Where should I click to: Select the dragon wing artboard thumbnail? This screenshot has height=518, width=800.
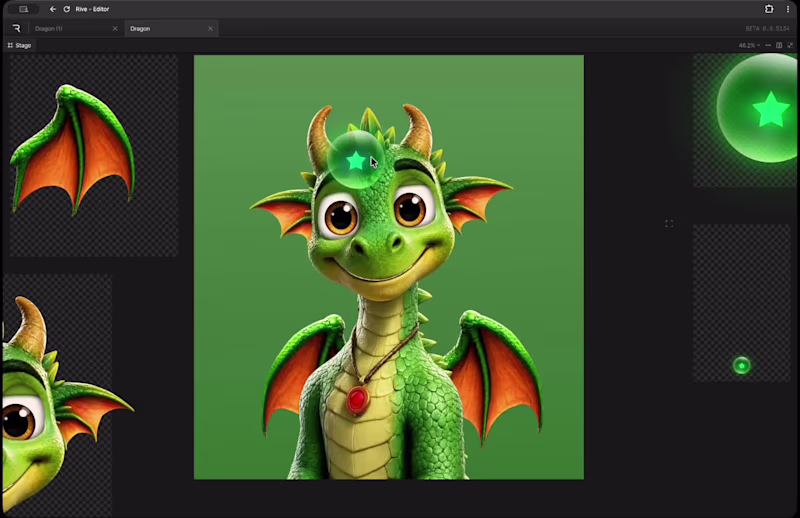93,155
